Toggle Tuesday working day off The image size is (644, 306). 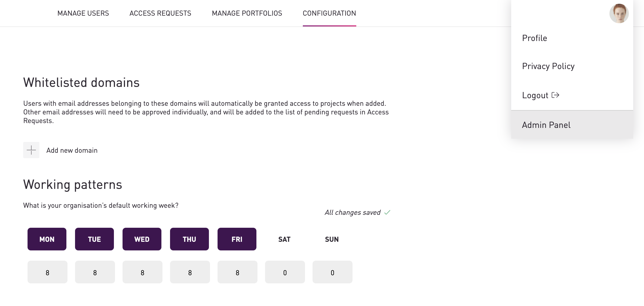click(x=94, y=239)
